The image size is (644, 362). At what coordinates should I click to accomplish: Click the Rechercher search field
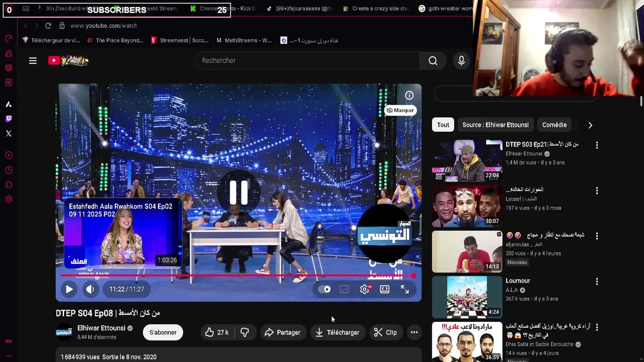307,60
